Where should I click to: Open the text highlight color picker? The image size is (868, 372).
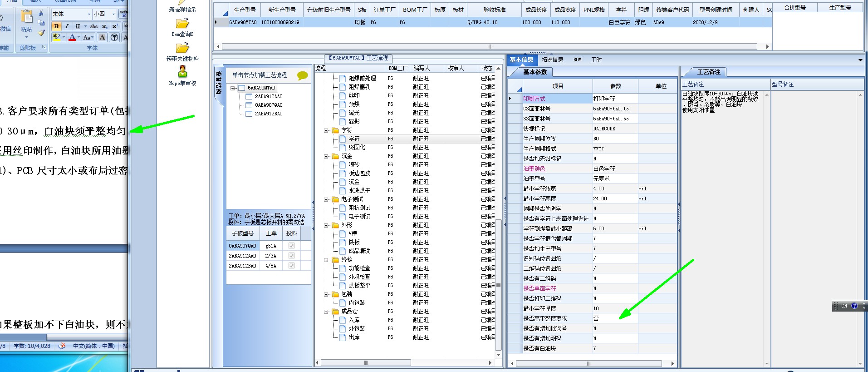point(64,37)
